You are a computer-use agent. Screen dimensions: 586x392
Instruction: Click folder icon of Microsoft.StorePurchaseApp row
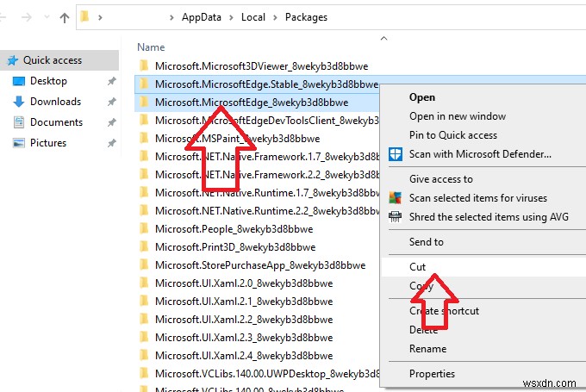(x=144, y=264)
